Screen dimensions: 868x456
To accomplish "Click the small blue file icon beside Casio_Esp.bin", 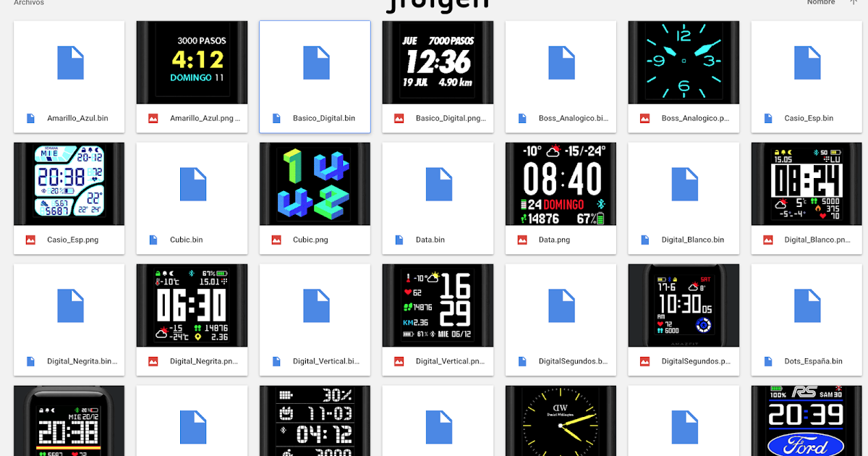I will click(x=768, y=118).
